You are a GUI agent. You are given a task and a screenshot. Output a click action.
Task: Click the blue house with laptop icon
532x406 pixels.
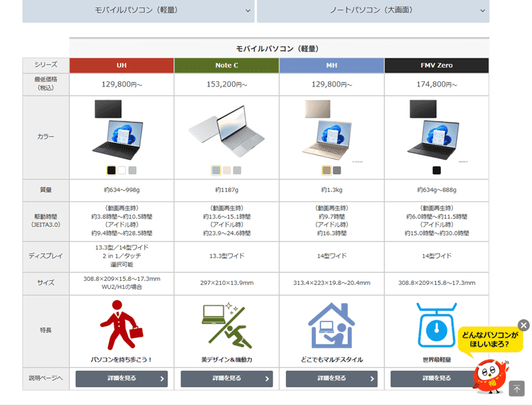pyautogui.click(x=331, y=325)
